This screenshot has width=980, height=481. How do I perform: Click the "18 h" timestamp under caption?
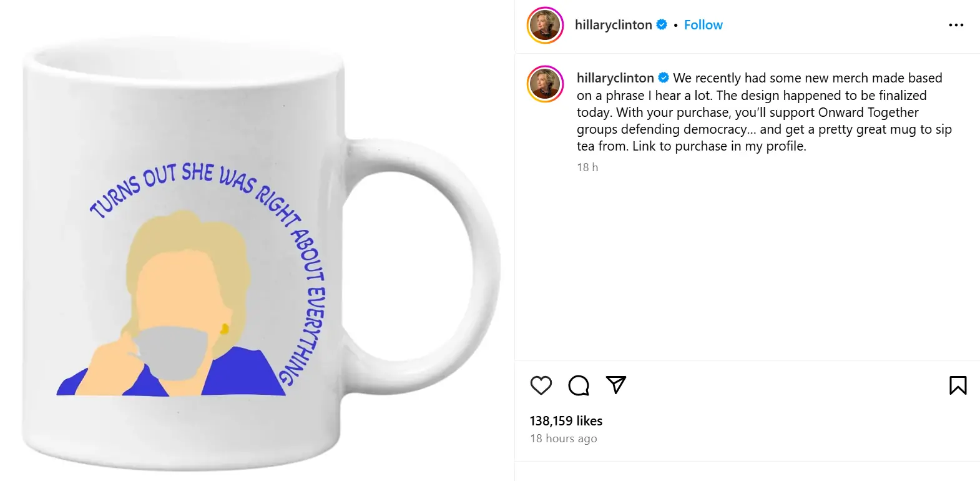pyautogui.click(x=587, y=167)
